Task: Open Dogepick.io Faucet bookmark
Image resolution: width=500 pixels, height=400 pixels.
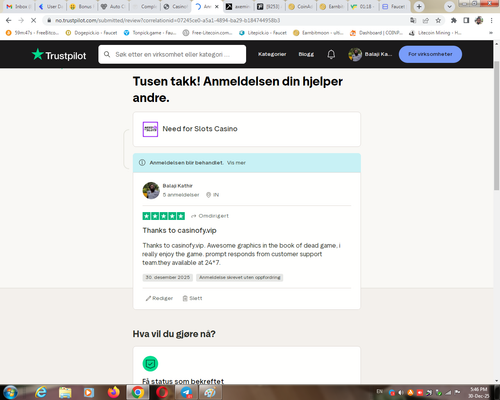Action: (91, 33)
